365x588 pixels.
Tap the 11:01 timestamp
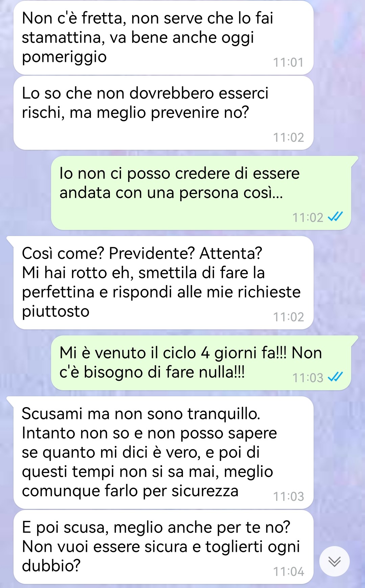289,63
